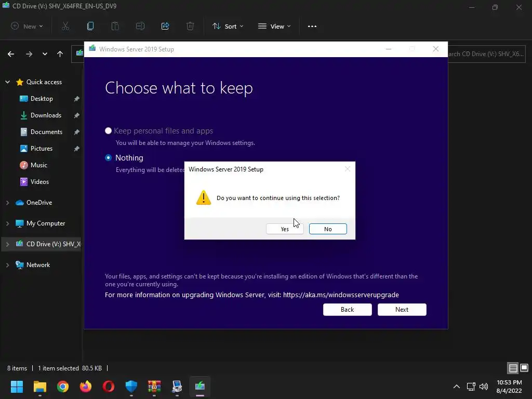The width and height of the screenshot is (532, 399).
Task: Click the Copy icon in toolbar
Action: click(90, 26)
